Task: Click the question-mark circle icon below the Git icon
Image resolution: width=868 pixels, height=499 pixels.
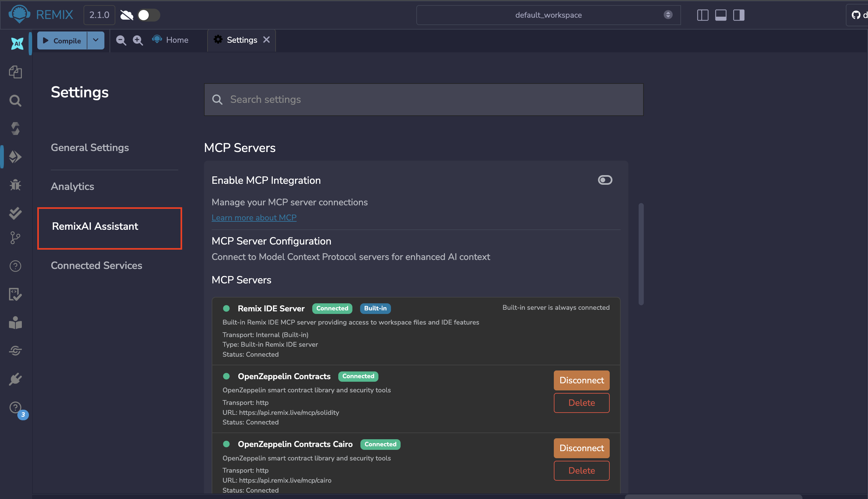Action: point(15,266)
